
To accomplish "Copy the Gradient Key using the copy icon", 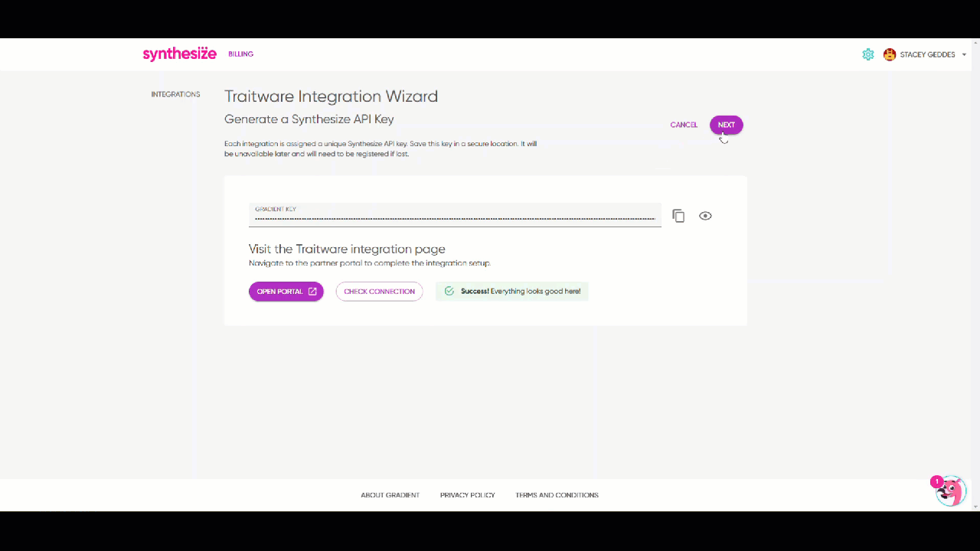I will point(678,215).
